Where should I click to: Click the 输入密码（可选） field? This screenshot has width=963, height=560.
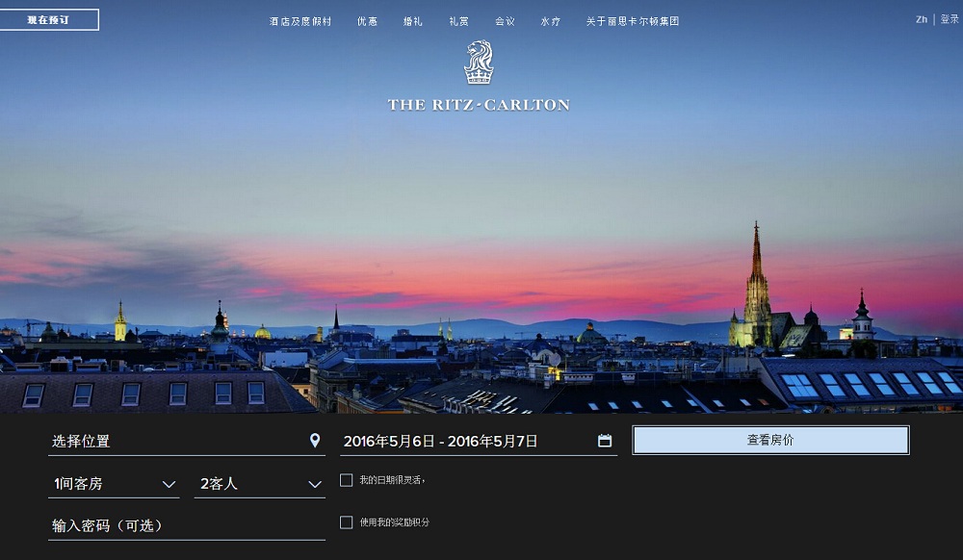tap(187, 525)
